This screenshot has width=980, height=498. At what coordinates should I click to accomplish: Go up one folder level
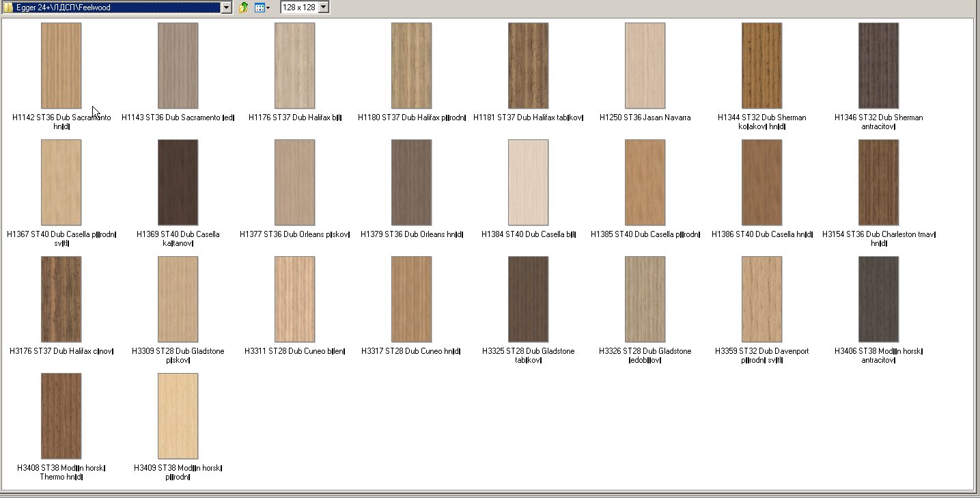pos(243,8)
